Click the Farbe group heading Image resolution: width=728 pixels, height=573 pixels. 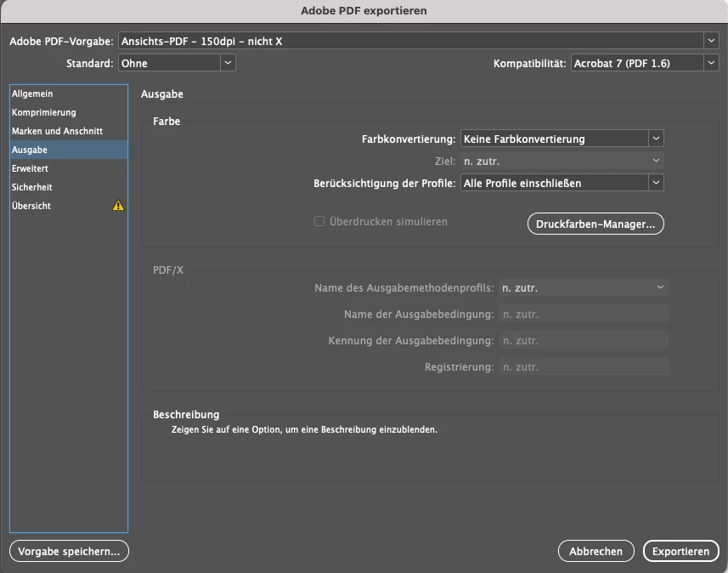[x=166, y=122]
